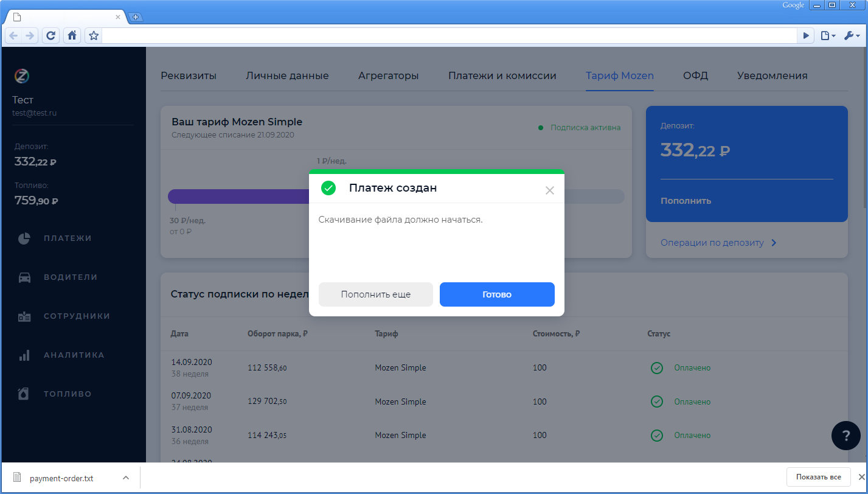Open downloaded file payment-order.txt

point(61,478)
